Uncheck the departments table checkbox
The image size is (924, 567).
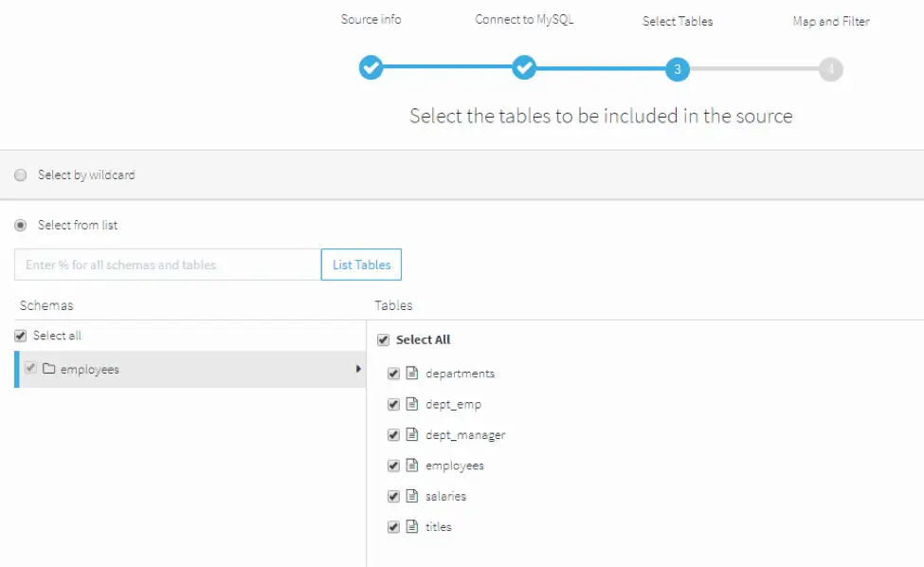(393, 374)
